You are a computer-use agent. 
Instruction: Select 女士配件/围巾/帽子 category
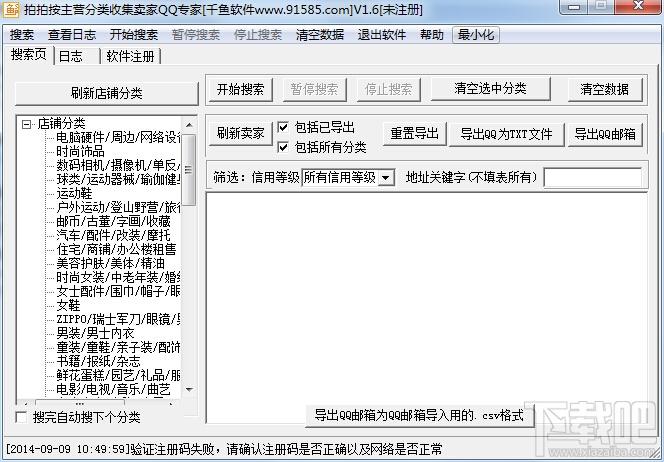(x=118, y=291)
